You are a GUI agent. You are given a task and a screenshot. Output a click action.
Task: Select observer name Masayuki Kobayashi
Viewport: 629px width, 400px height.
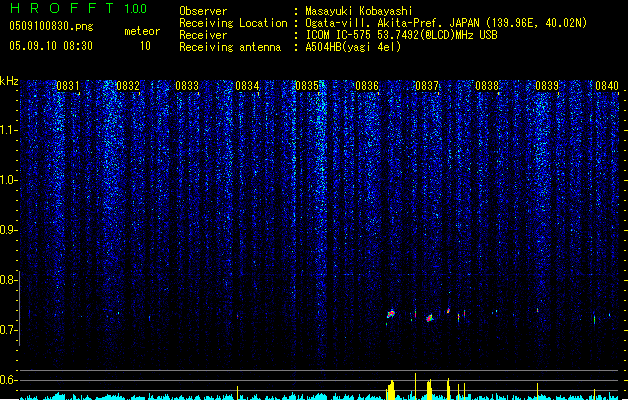[359, 11]
